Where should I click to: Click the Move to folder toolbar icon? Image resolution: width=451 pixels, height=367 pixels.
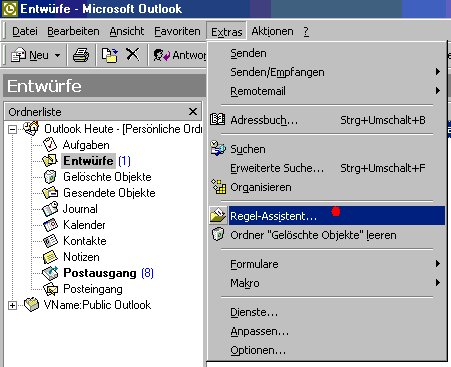point(110,55)
